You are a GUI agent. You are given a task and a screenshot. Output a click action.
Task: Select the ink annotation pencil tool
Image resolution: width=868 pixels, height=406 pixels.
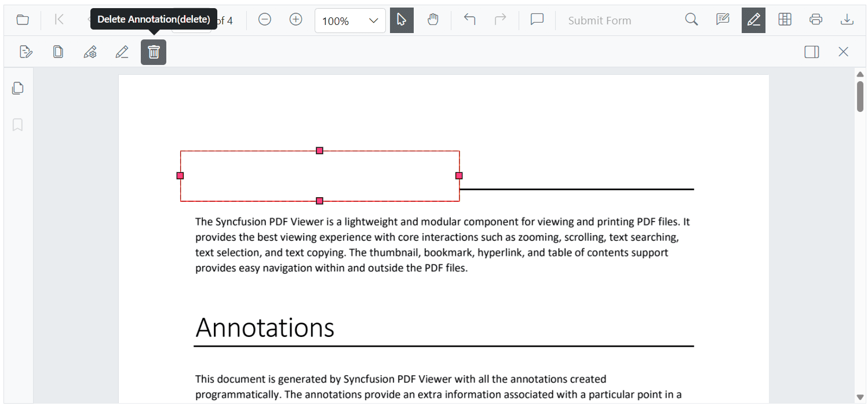(x=122, y=52)
